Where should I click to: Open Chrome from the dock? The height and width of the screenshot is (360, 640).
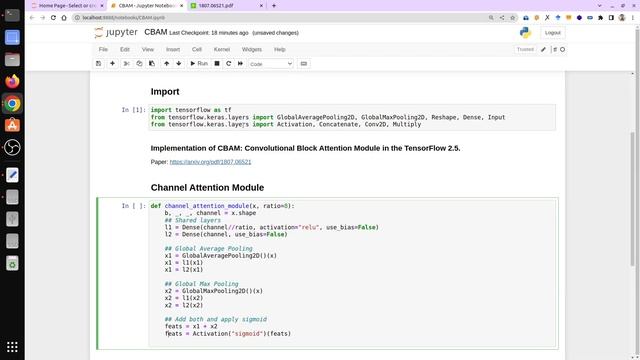pyautogui.click(x=12, y=104)
